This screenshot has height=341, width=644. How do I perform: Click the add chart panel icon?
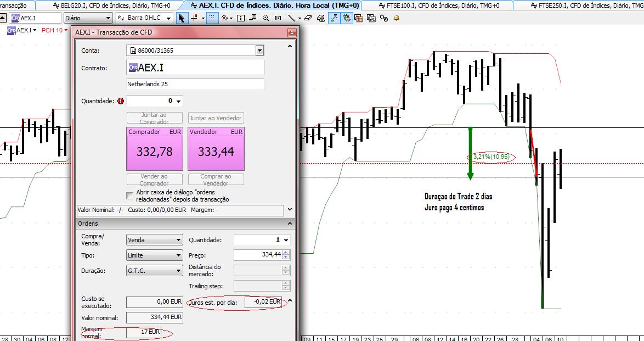[253, 18]
